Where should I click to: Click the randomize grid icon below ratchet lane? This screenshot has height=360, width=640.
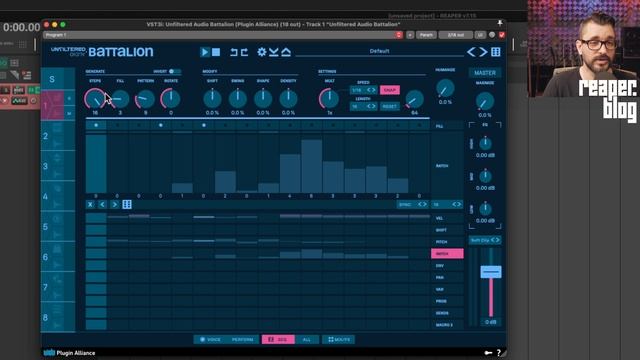[x=127, y=204]
